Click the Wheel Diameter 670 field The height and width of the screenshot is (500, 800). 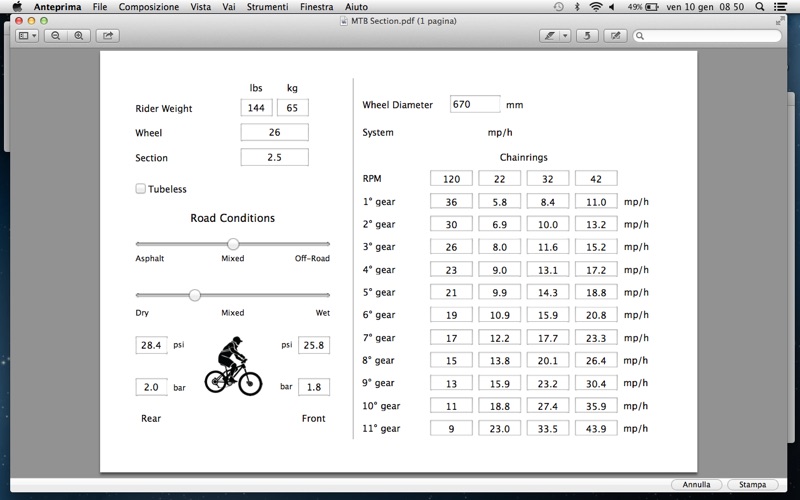tap(475, 104)
